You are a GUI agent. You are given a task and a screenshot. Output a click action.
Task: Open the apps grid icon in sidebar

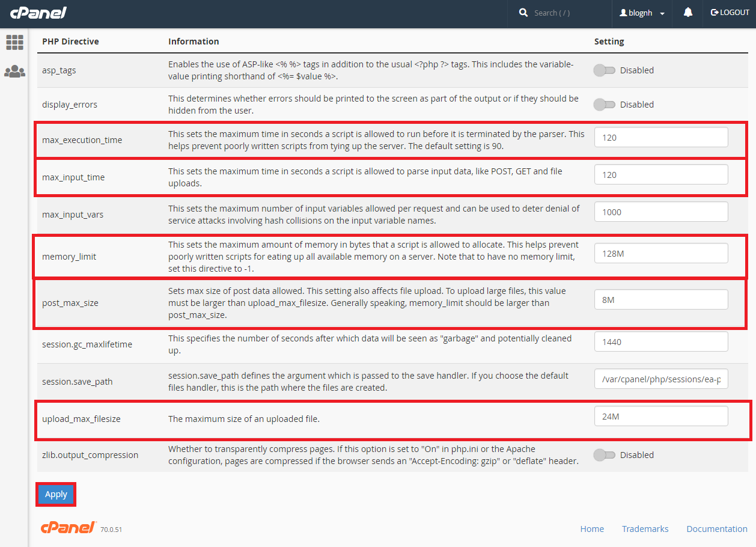click(14, 42)
